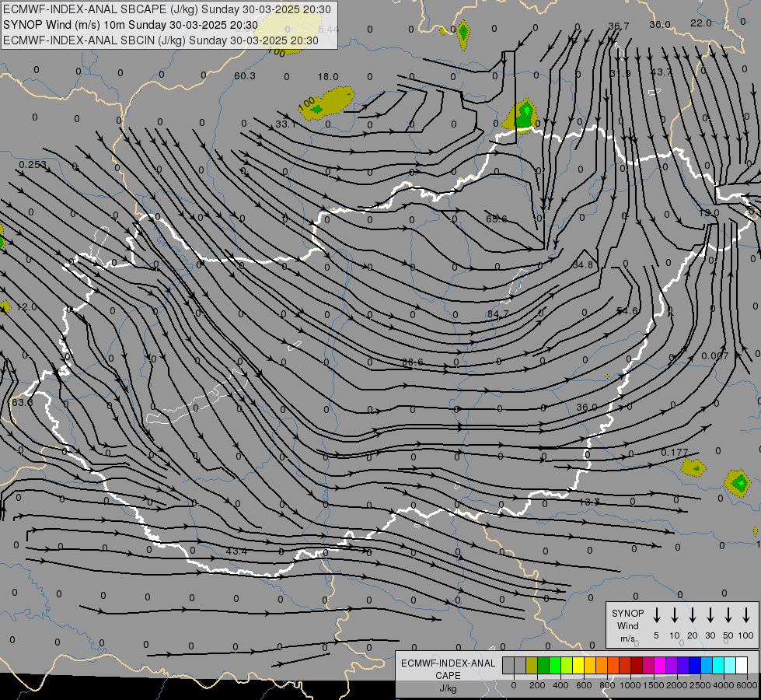This screenshot has width=761, height=700.
Task: Pick the first gray CAPE legend swatch
Action: click(x=508, y=666)
